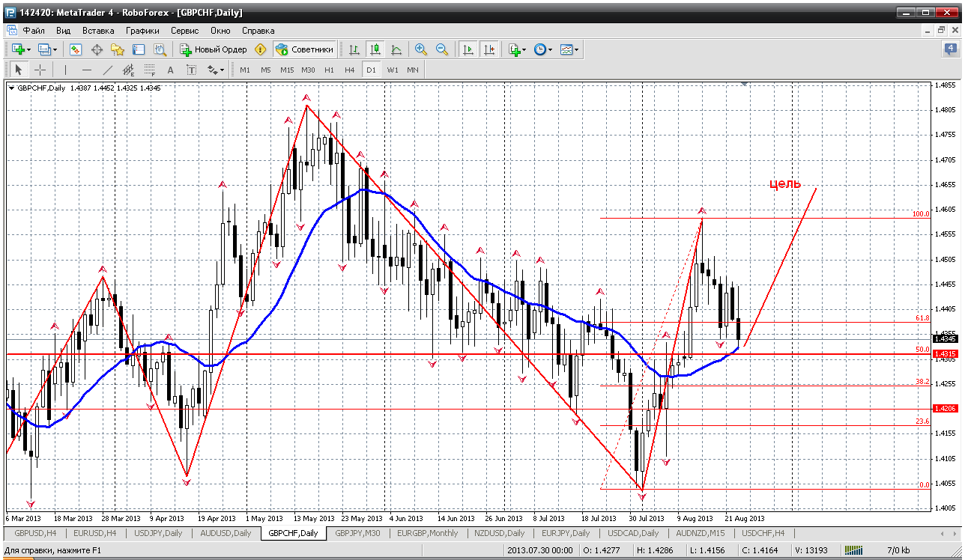Click the connection status bars icon

[x=853, y=551]
